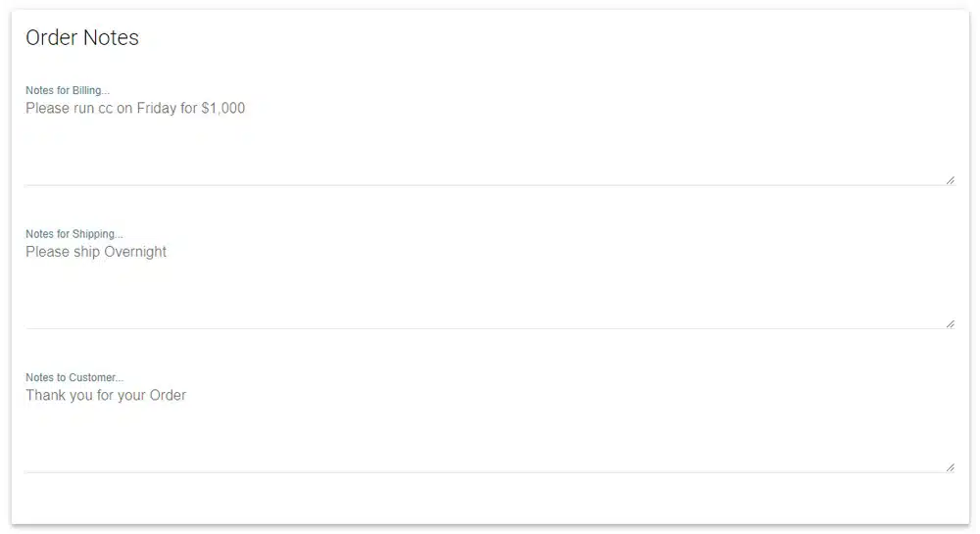Viewport: 980px width, 534px height.
Task: Click the "Notes to Customer..." field label
Action: (74, 377)
